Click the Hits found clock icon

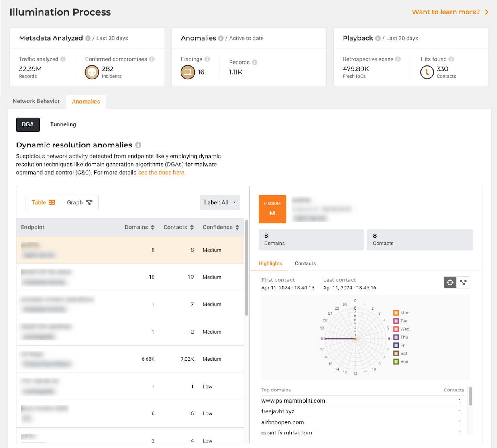pos(427,72)
